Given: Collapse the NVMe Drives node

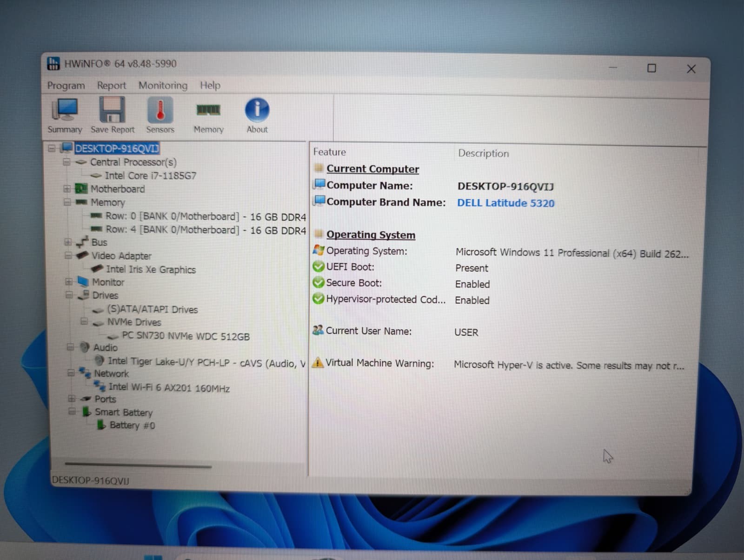Looking at the screenshot, I should 84,321.
